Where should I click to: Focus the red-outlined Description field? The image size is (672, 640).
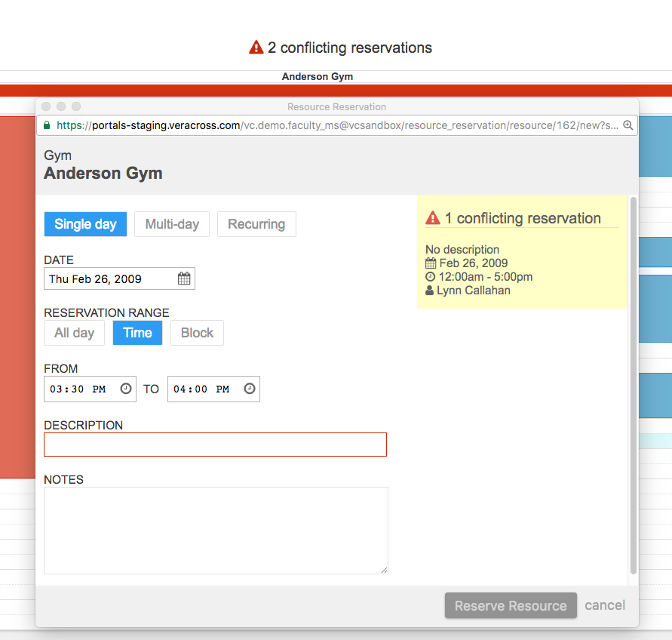tap(215, 445)
